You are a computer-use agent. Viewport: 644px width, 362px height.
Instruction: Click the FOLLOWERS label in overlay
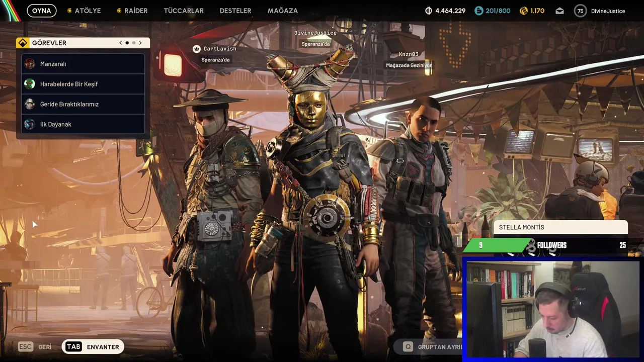click(x=551, y=245)
